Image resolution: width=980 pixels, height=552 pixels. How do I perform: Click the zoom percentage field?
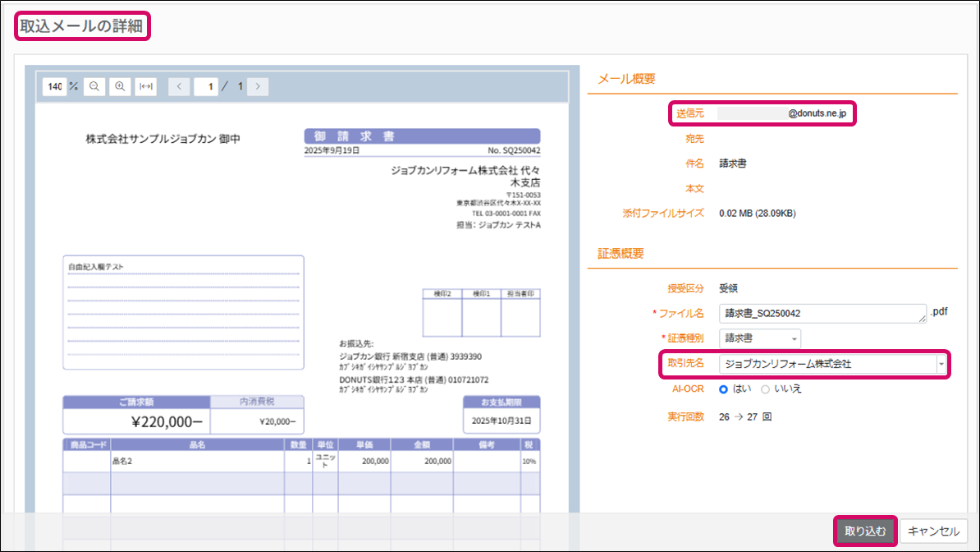point(53,86)
